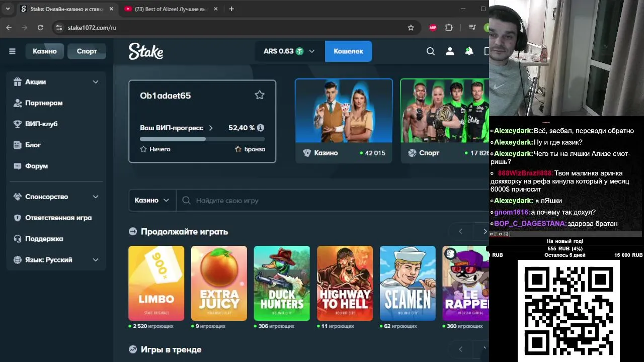This screenshot has height=362, width=644.
Task: Open Казино search category dropdown
Action: 152,200
